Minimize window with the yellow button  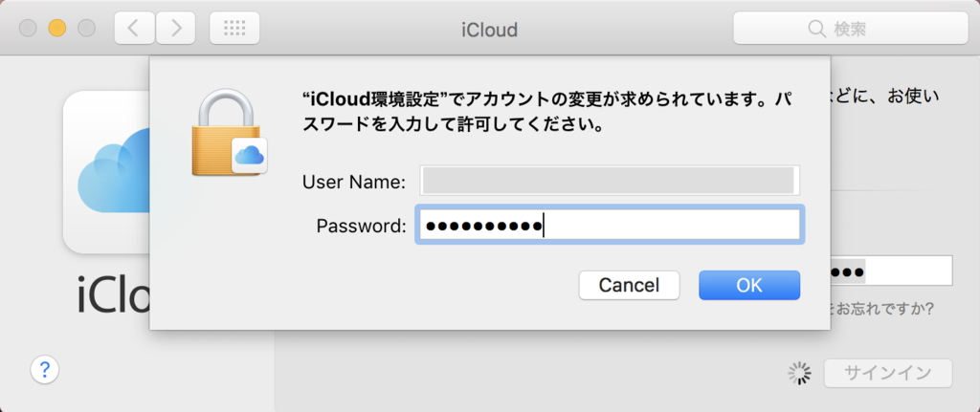(56, 29)
